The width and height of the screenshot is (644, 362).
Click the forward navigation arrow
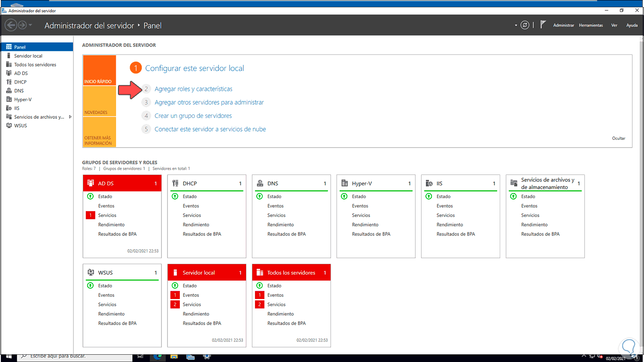22,25
